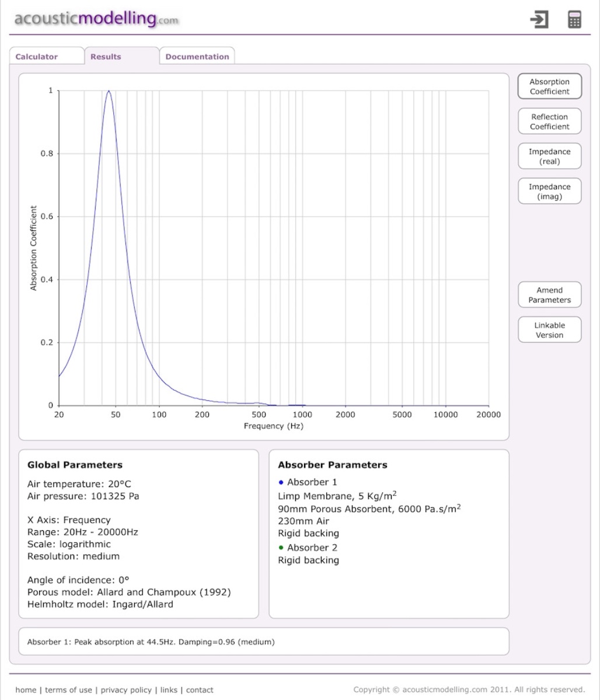Click the absorption curve peak on graph
This screenshot has height=700, width=600.
[109, 92]
